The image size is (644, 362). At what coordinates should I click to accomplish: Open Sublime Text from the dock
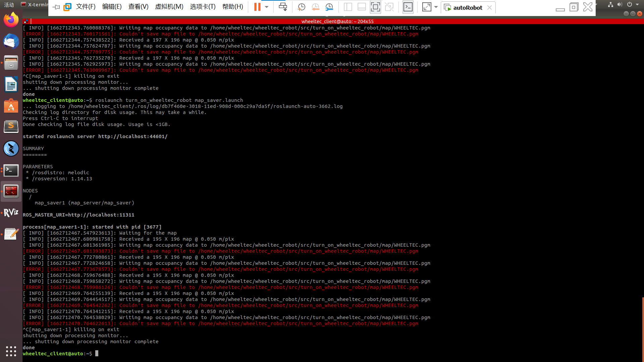pyautogui.click(x=11, y=127)
